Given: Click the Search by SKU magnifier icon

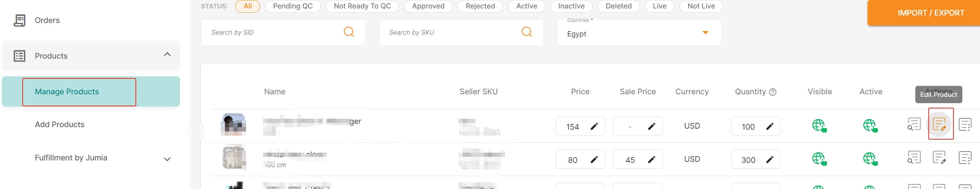Looking at the screenshot, I should coord(527,32).
